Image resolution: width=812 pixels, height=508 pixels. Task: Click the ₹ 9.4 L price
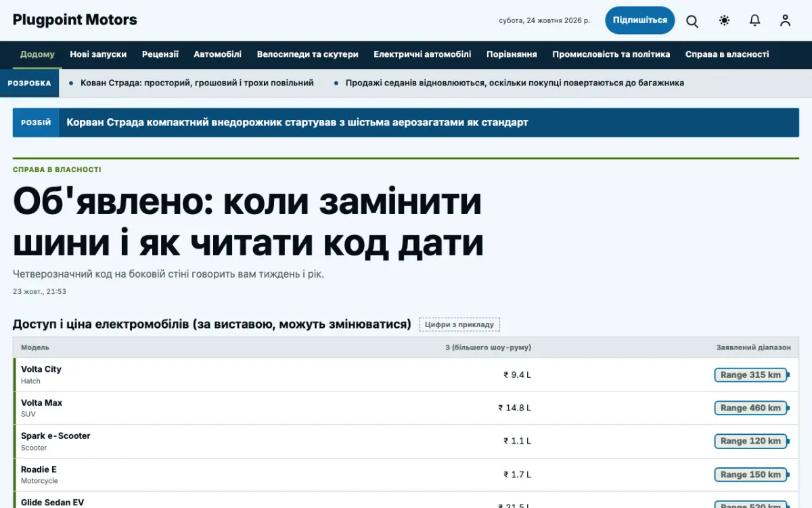click(517, 375)
